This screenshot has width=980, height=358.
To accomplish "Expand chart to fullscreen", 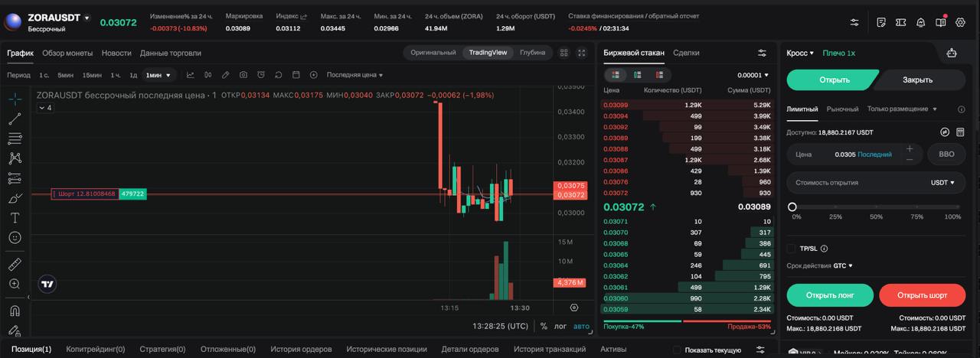I will tap(582, 53).
